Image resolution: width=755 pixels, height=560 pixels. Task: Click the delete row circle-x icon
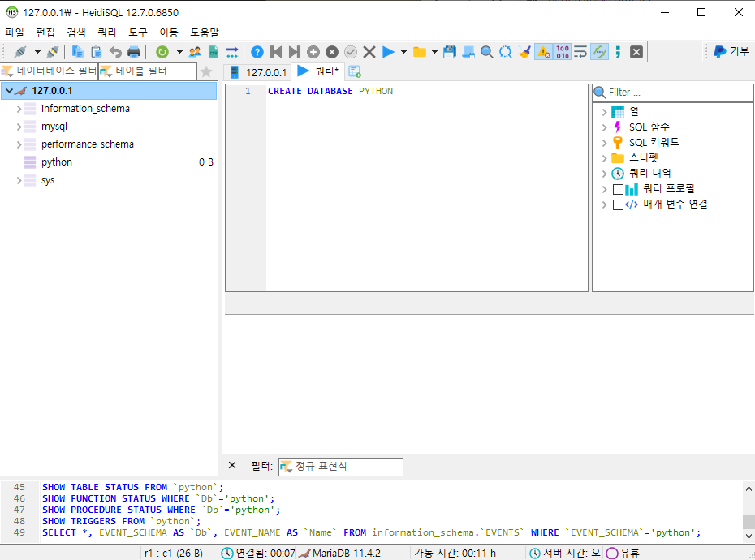tap(332, 51)
